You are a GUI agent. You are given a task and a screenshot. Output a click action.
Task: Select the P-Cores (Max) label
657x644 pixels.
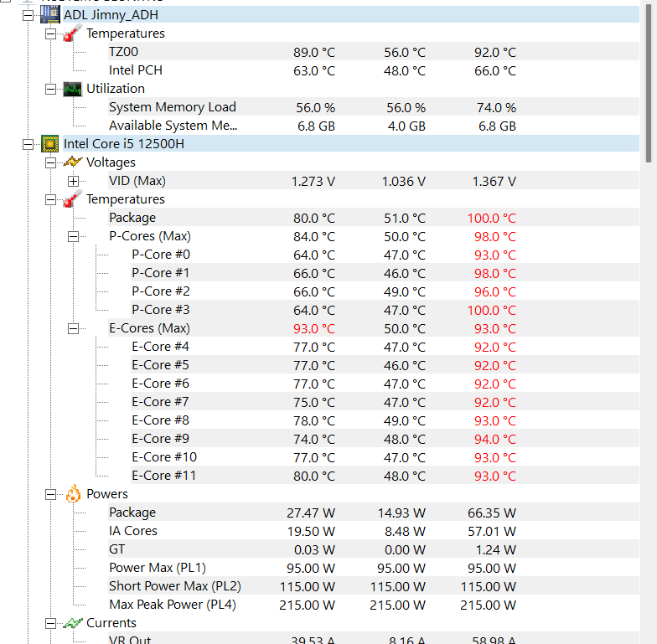pos(150,236)
